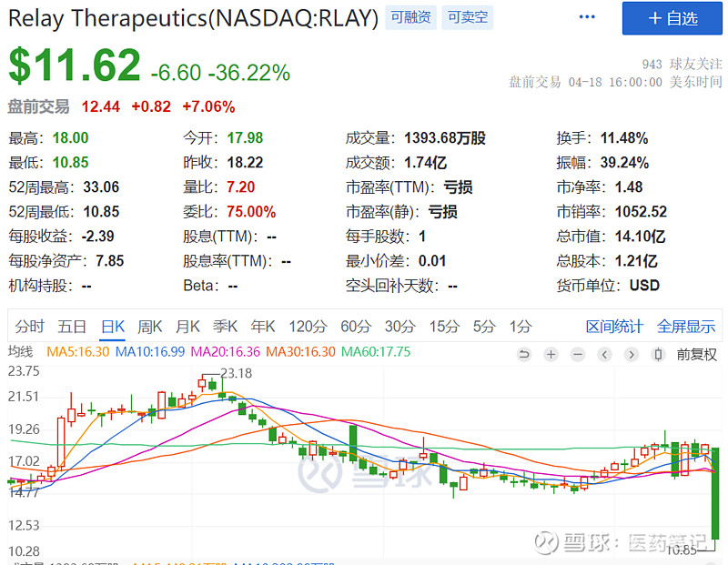
Task: Select the 周K chart tab
Action: pos(150,327)
